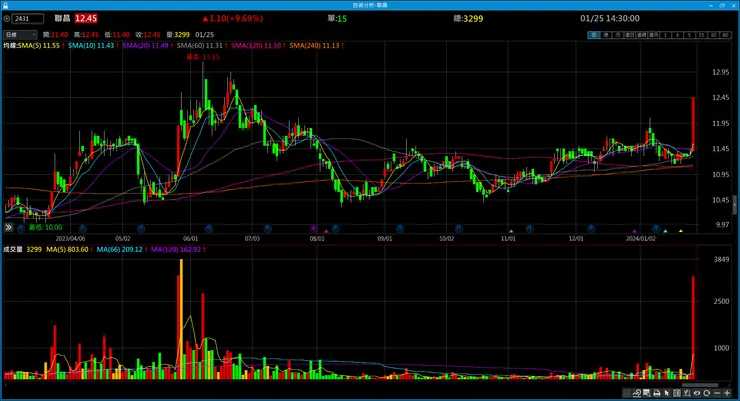
Task: Click the refresh circle icon
Action: (x=706, y=393)
